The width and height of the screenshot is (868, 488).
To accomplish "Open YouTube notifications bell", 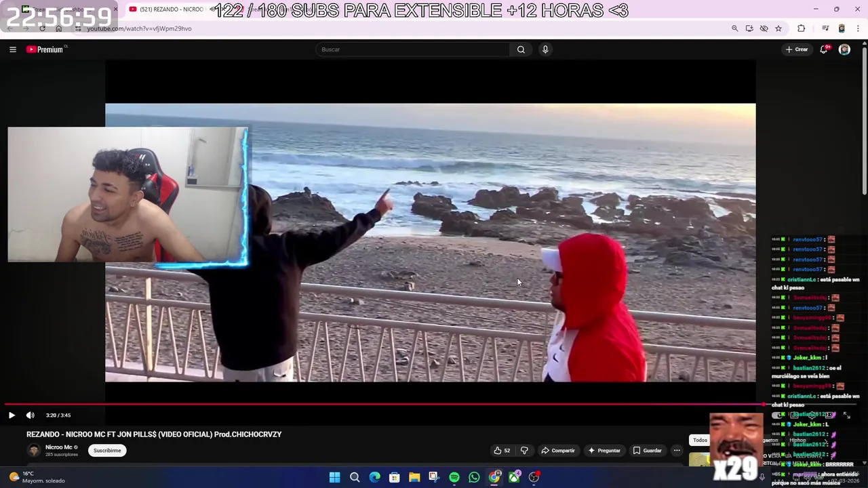I will 824,49.
